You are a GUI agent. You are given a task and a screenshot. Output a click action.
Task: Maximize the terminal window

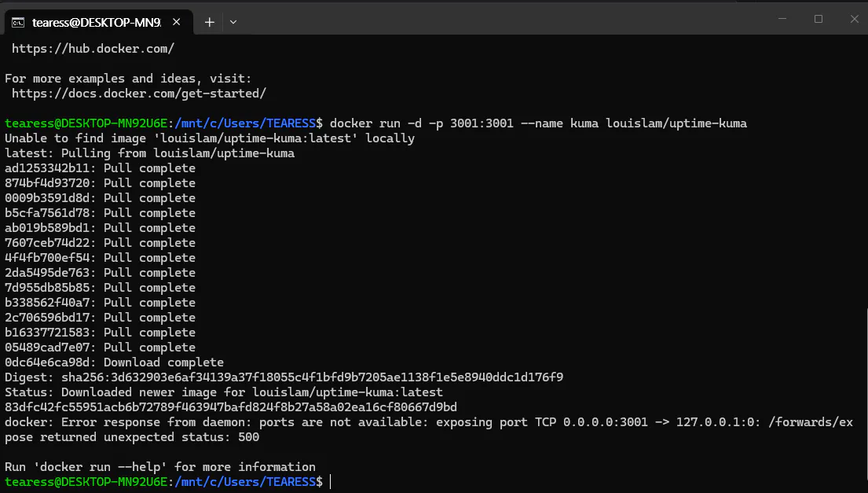point(819,19)
